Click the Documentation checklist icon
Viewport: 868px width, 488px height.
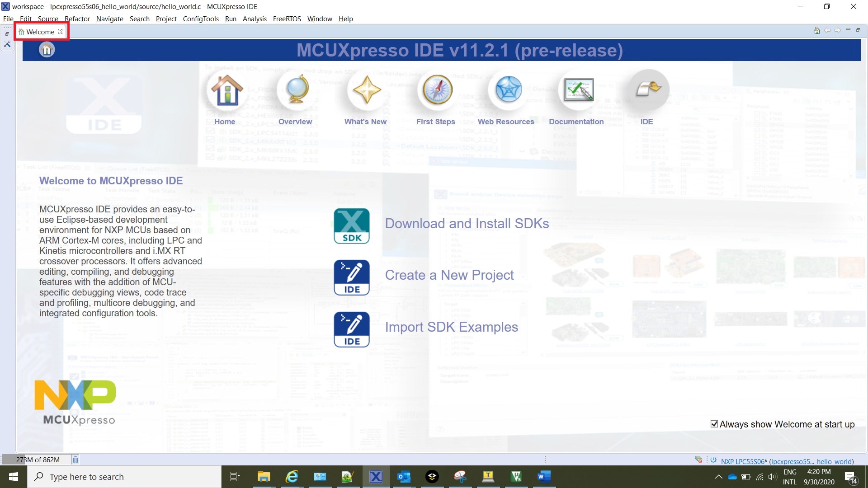click(x=578, y=90)
